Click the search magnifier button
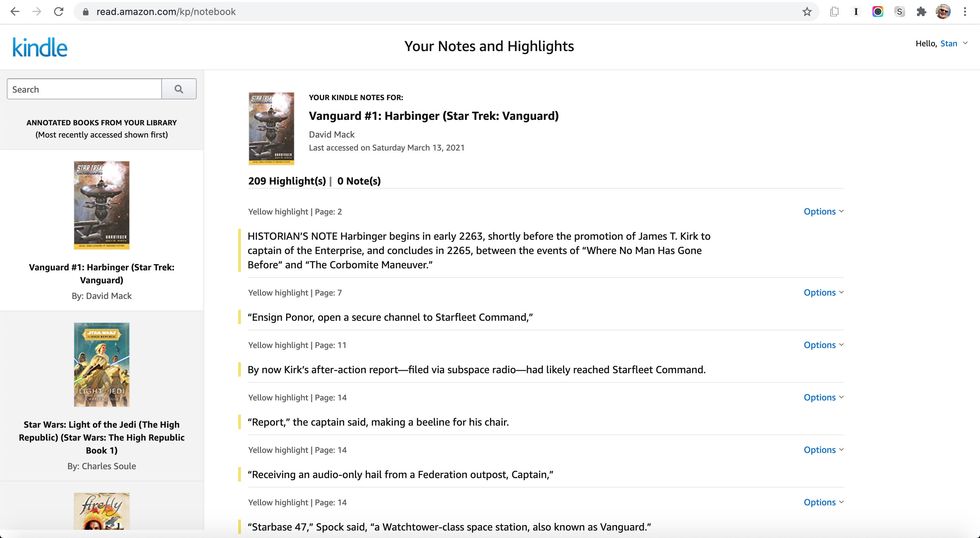 tap(179, 89)
